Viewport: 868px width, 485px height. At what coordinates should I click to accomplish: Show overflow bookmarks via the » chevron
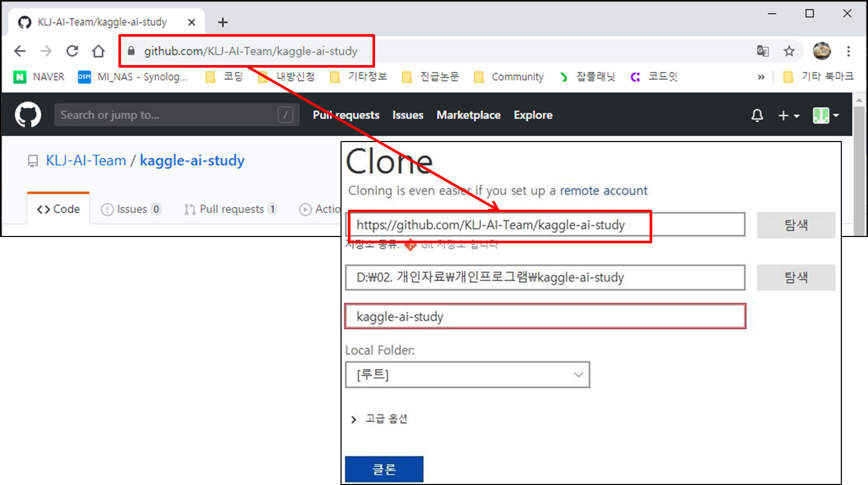761,77
